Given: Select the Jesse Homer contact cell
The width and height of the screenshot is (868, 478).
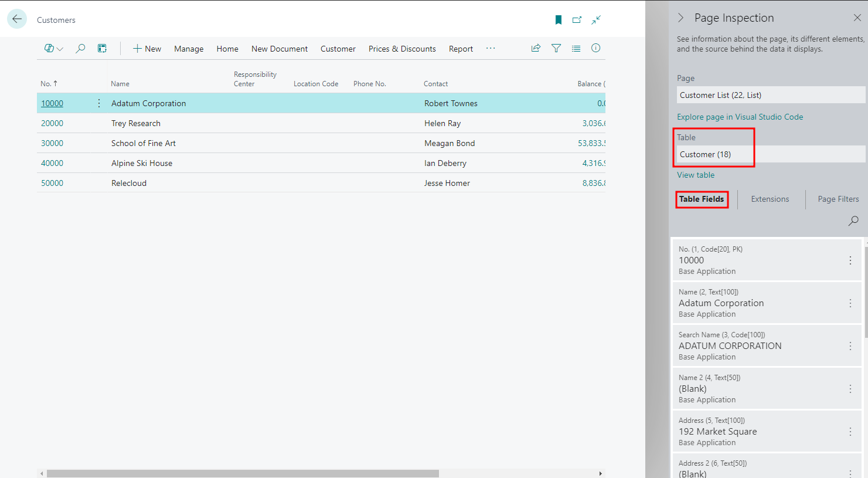Looking at the screenshot, I should click(447, 183).
